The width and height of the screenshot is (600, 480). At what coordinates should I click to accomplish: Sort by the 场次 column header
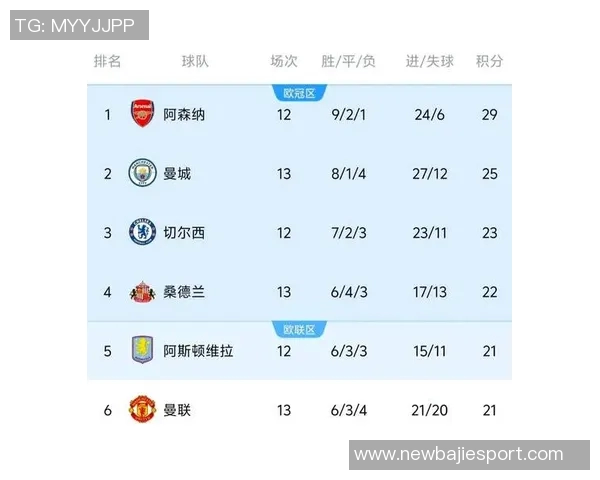[284, 61]
